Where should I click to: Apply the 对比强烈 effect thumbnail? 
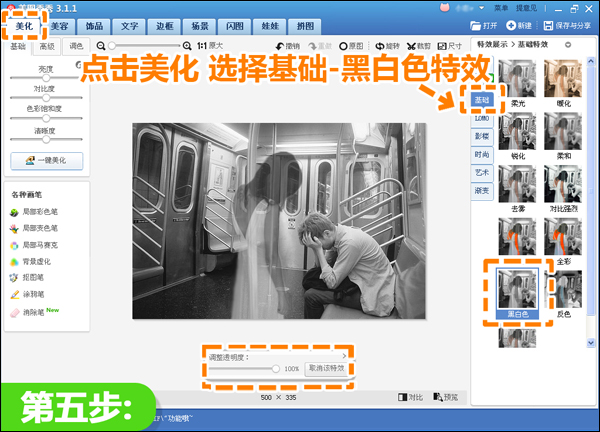coord(563,184)
